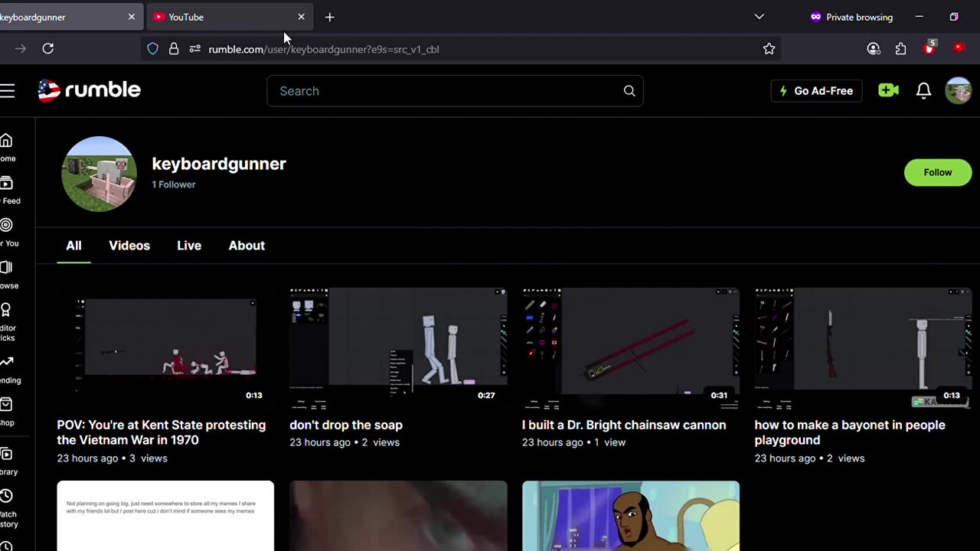Open Library in the sidebar
Image resolution: width=980 pixels, height=551 pixels.
7,461
